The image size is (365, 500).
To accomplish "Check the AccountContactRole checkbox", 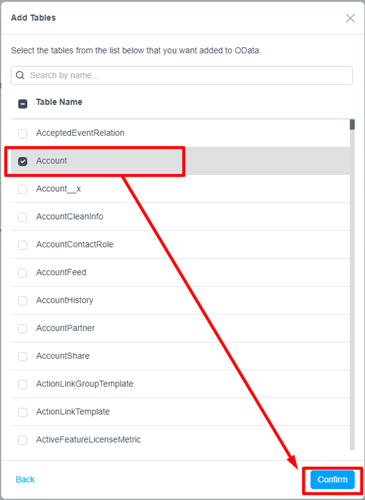I will click(23, 245).
